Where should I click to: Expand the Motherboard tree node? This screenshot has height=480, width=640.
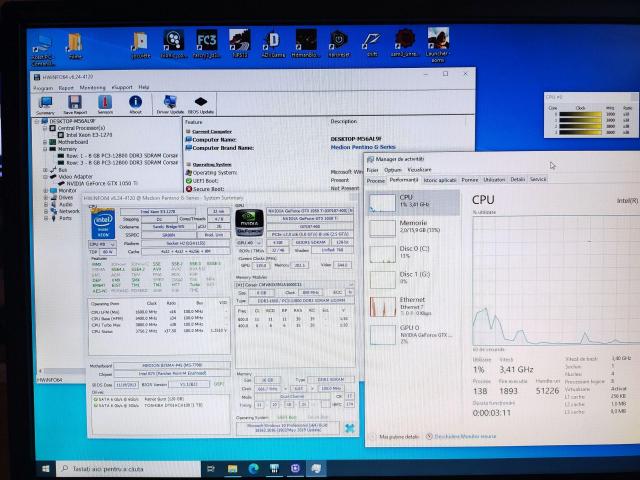tap(45, 142)
